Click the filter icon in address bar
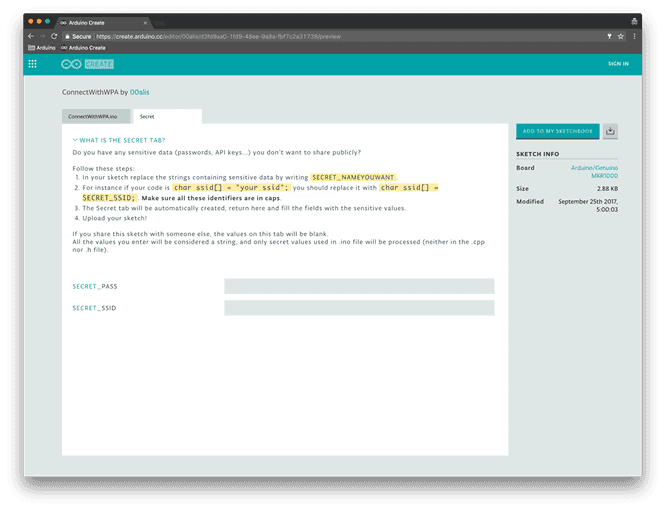Viewport: 665px width, 510px height. coord(609,36)
